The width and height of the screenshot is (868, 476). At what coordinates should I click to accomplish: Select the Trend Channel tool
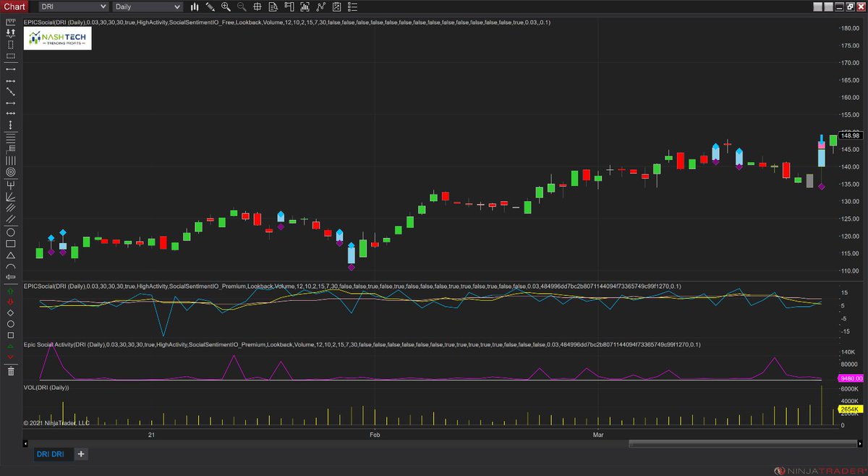tap(11, 218)
